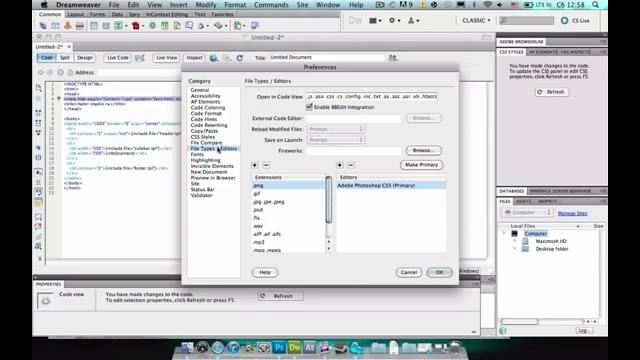The height and width of the screenshot is (360, 640).
Task: Open the Extend Dreamweaver gear dropdown
Action: [x=394, y=20]
